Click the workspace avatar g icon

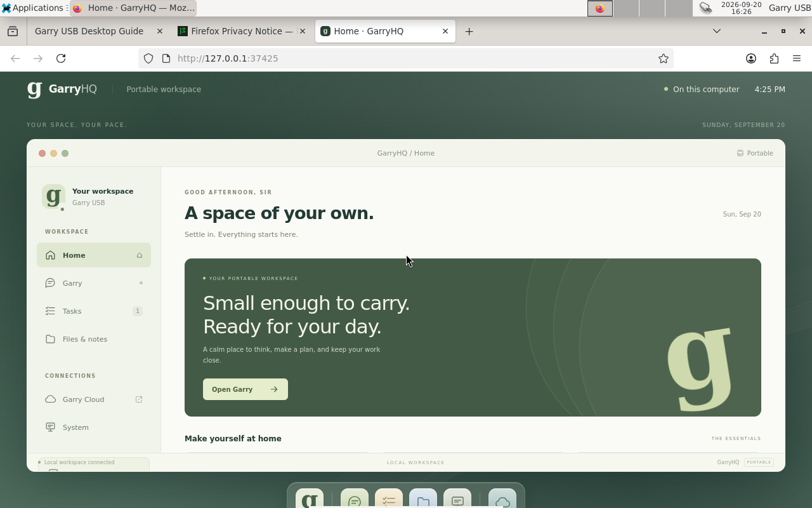coord(53,197)
